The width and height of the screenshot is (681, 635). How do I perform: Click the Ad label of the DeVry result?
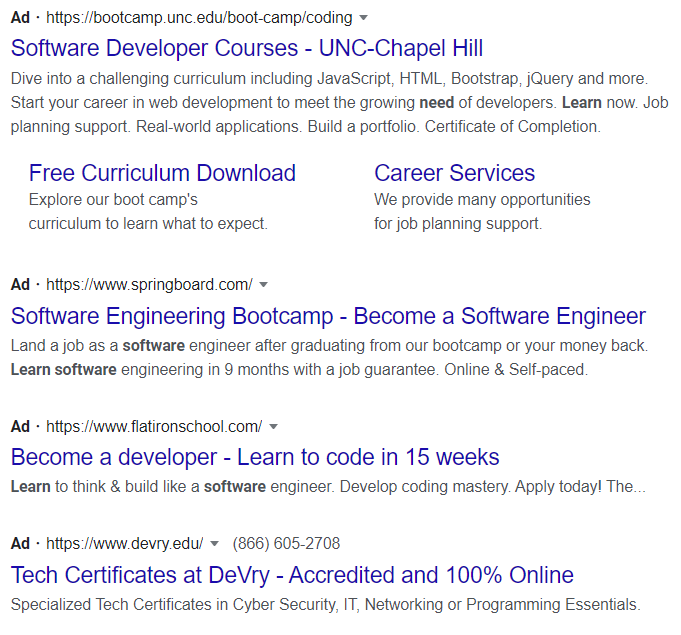(20, 544)
